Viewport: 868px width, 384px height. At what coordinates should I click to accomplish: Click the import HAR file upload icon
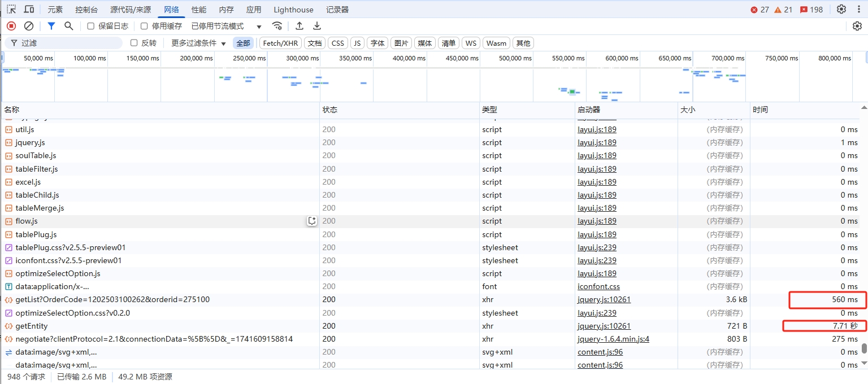[300, 26]
